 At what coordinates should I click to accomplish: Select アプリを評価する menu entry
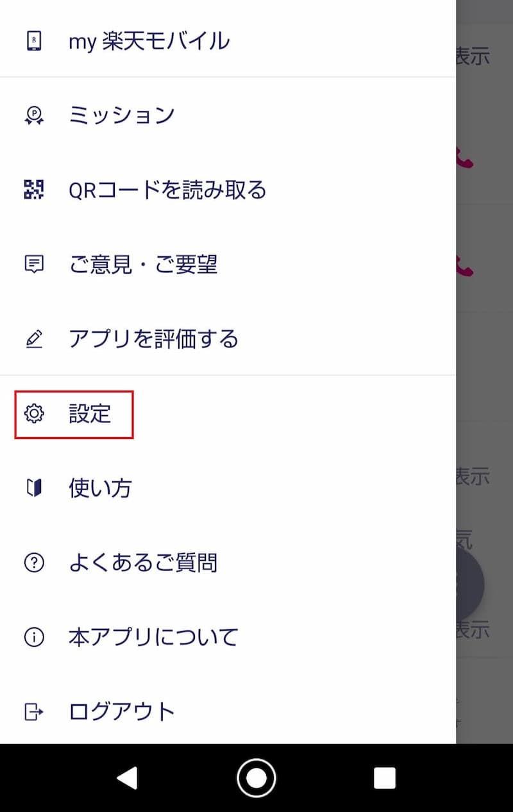click(153, 339)
